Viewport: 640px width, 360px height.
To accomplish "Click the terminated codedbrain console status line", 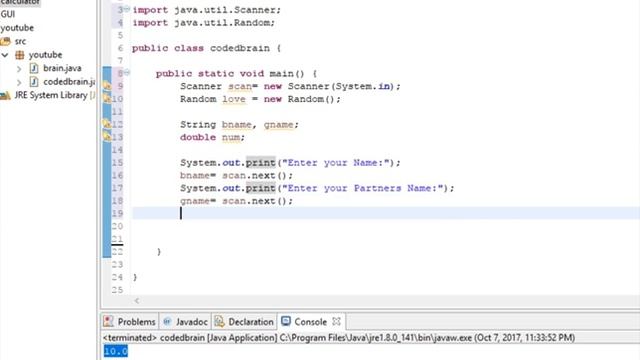I will coord(339,338).
